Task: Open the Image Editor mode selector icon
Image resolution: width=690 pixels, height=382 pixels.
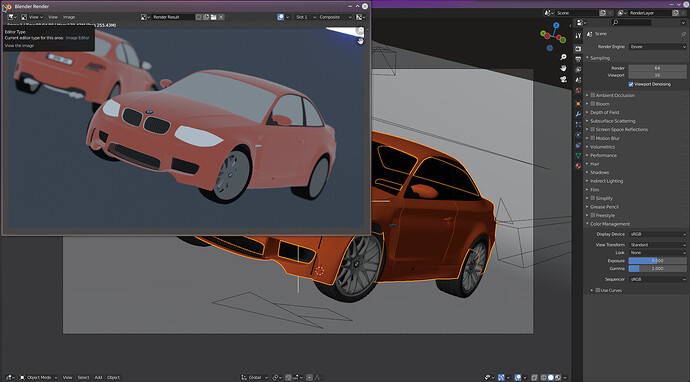Action: pyautogui.click(x=24, y=17)
